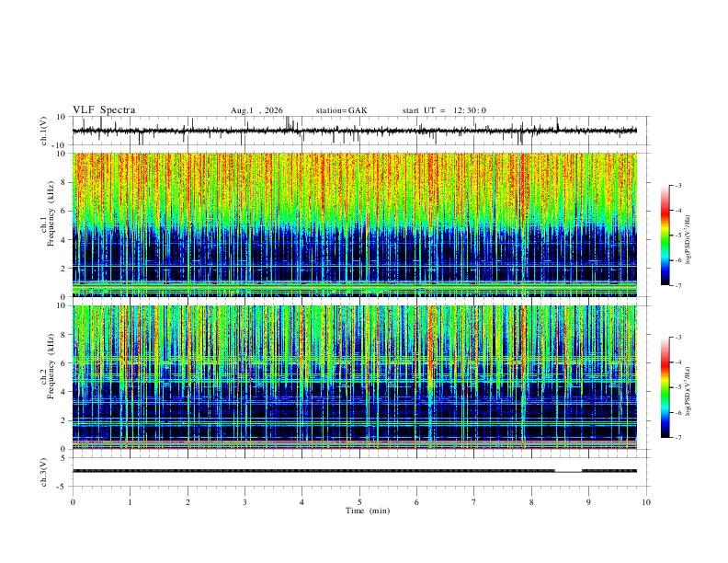Click the station=GAK label
The image size is (728, 563).
tap(341, 110)
